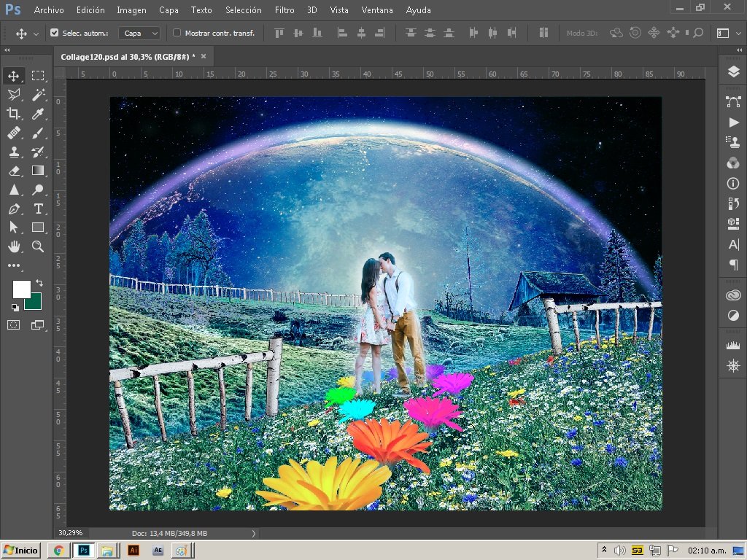The width and height of the screenshot is (747, 560).
Task: Change the screen mode button
Action: coord(38,325)
